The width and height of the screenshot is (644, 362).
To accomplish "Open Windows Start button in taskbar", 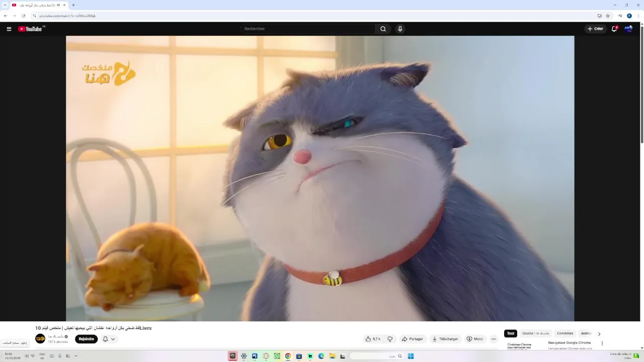I will 411,356.
